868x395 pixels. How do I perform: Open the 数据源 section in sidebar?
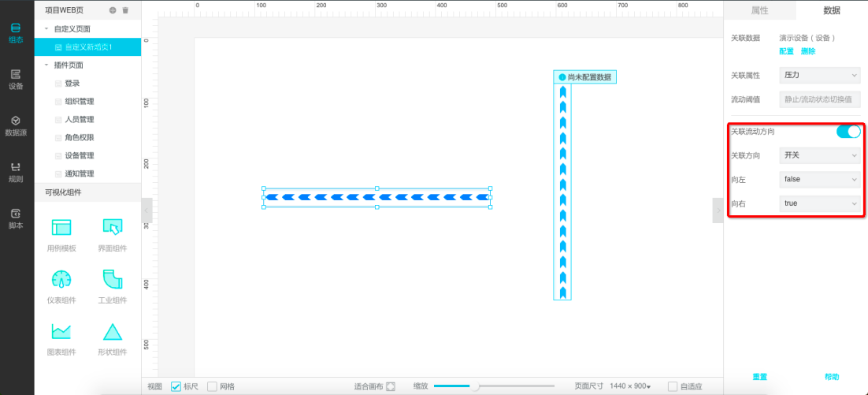pyautogui.click(x=17, y=126)
